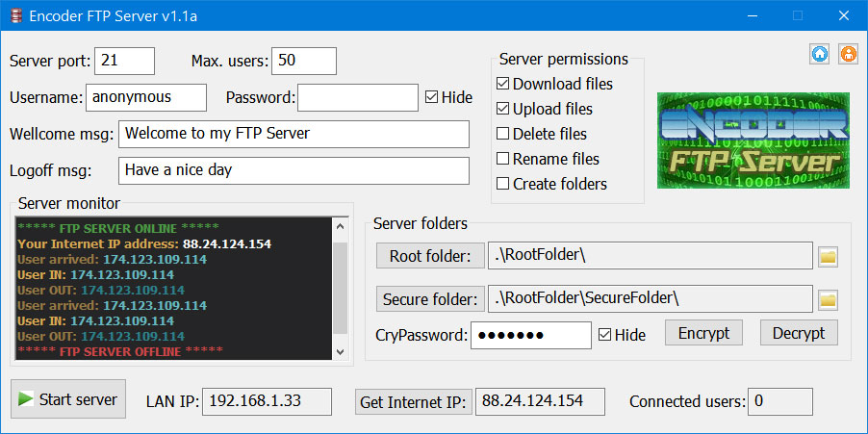The width and height of the screenshot is (868, 434).
Task: Enable the Delete files permission
Action: 502,134
